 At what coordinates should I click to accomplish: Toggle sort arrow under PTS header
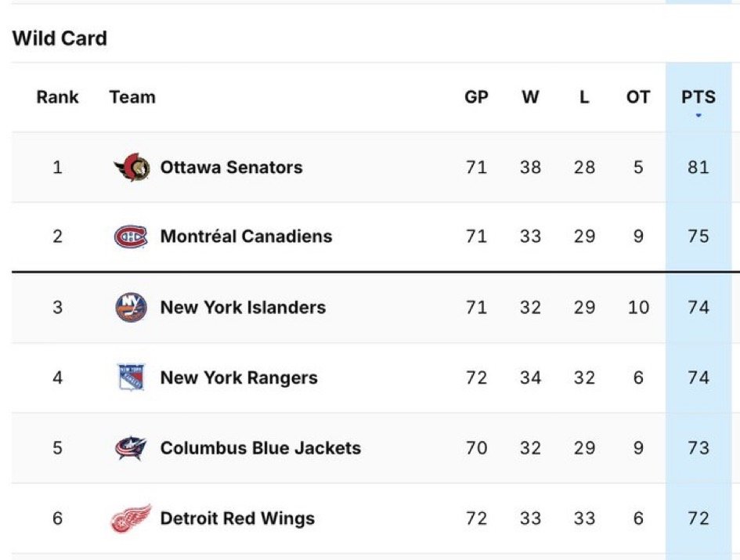(698, 115)
